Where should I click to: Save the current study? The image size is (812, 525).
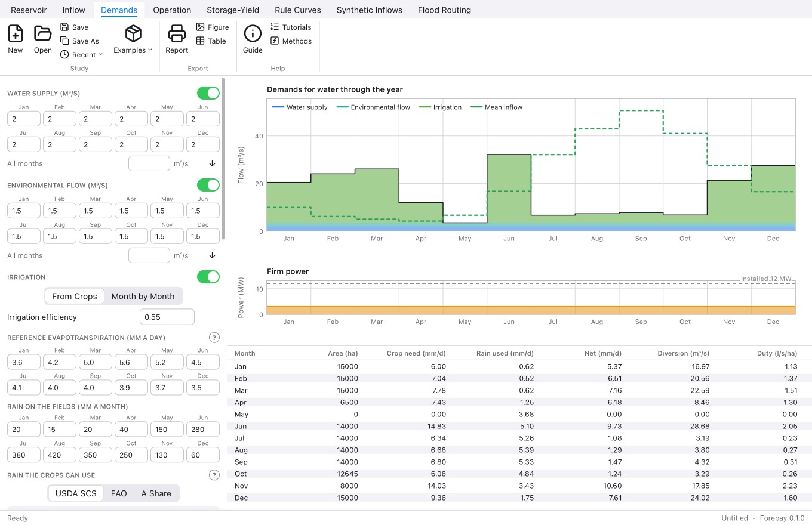click(74, 27)
